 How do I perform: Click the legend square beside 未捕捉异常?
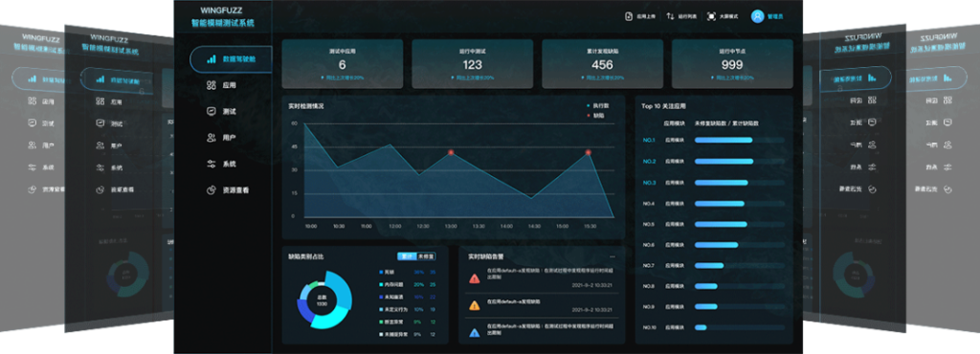point(381,334)
